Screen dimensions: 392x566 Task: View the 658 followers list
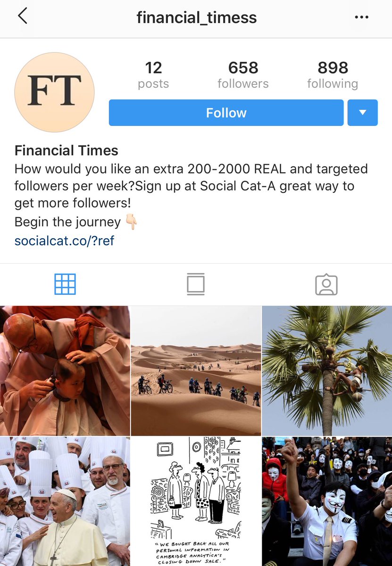[243, 75]
